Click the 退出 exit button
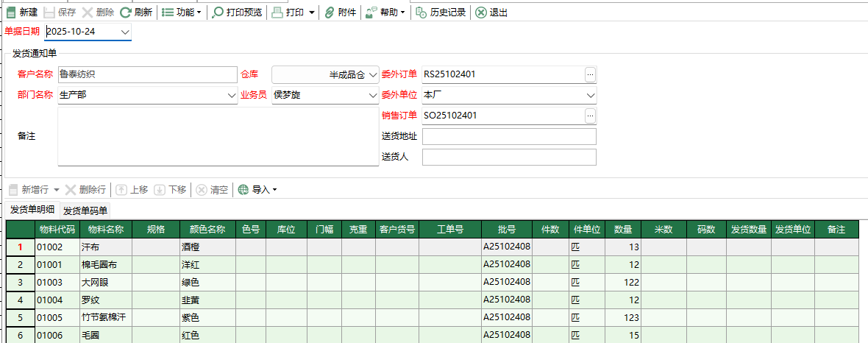The width and height of the screenshot is (868, 343). click(x=491, y=13)
